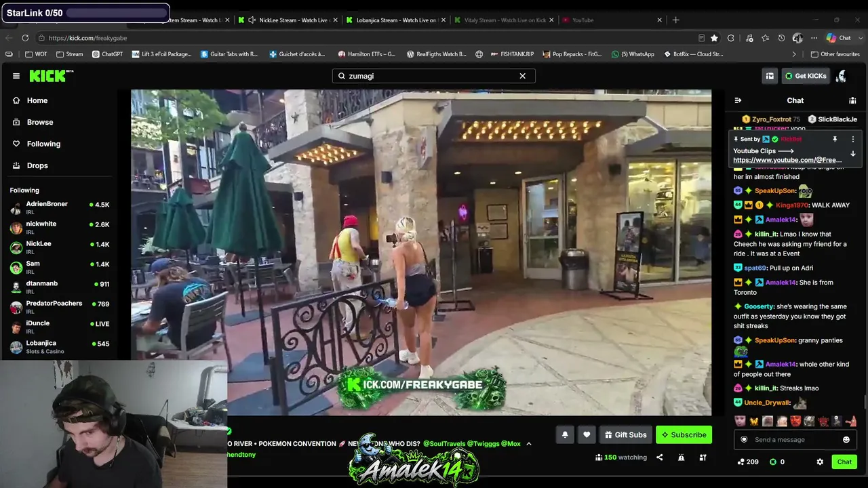Collapse the chat panel
This screenshot has height=488, width=868.
738,100
